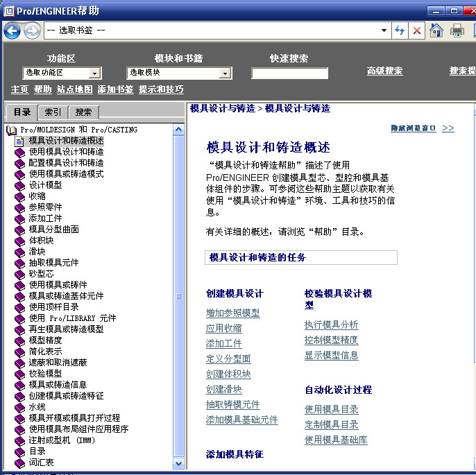Click book icon beside 注射成型机 (IMM)
Viewport: 476px width, 475px height.
[x=19, y=441]
